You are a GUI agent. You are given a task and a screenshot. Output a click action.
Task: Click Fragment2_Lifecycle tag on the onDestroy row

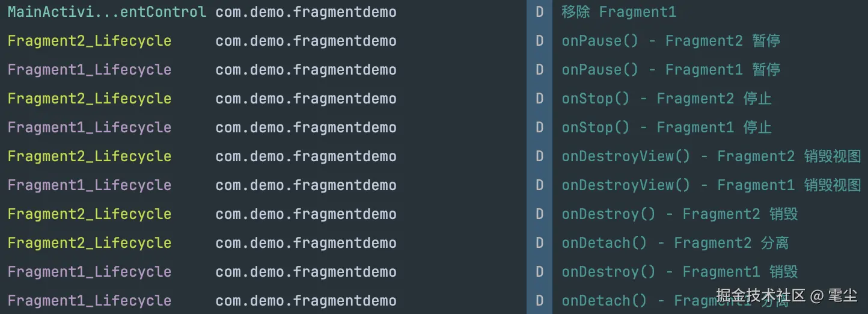coord(89,214)
